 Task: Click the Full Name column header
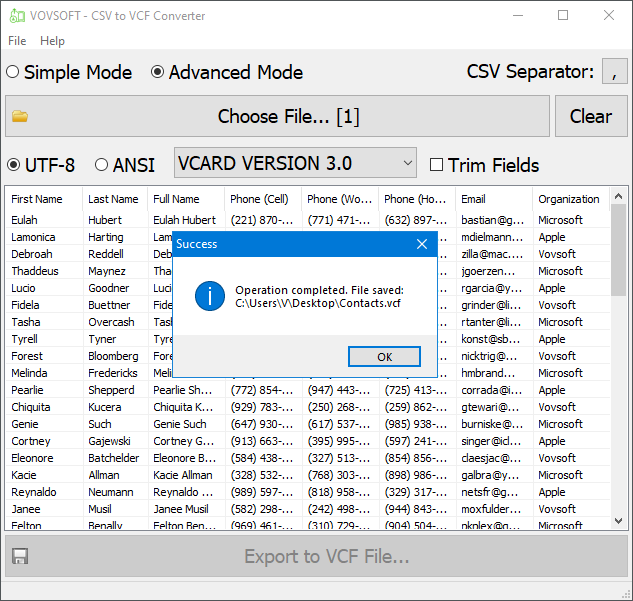click(186, 199)
